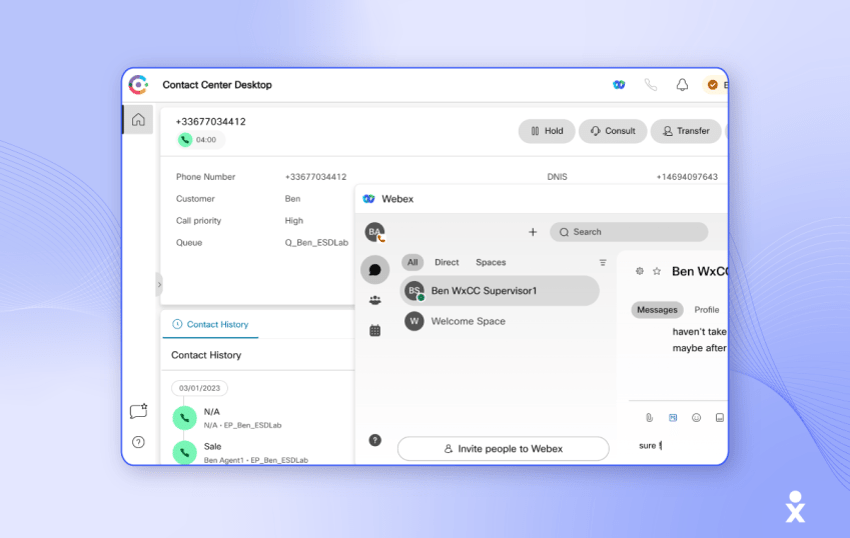Viewport: 850px width, 538px height.
Task: Click the DNIS number +14694097643
Action: point(687,177)
